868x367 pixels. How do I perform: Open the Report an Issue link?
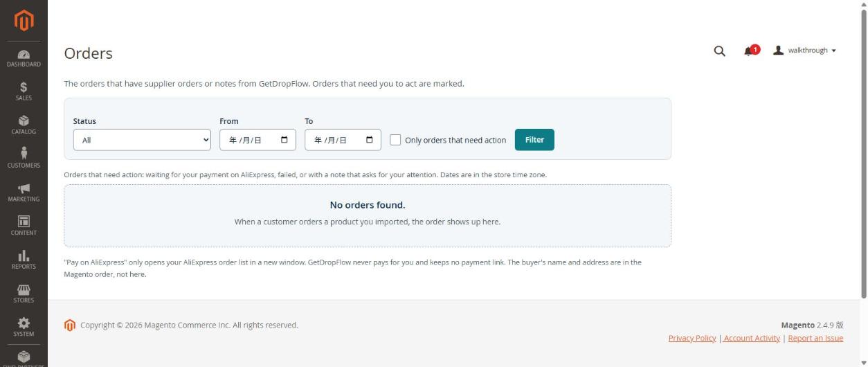point(815,338)
